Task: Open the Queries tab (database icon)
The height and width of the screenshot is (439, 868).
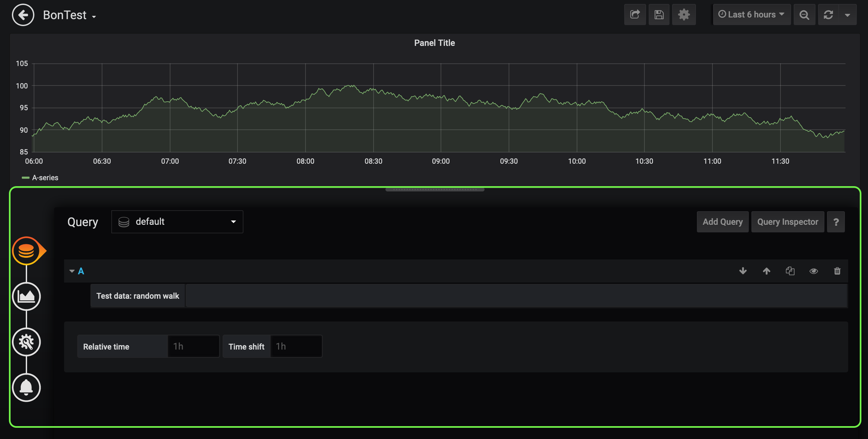Action: click(x=27, y=251)
